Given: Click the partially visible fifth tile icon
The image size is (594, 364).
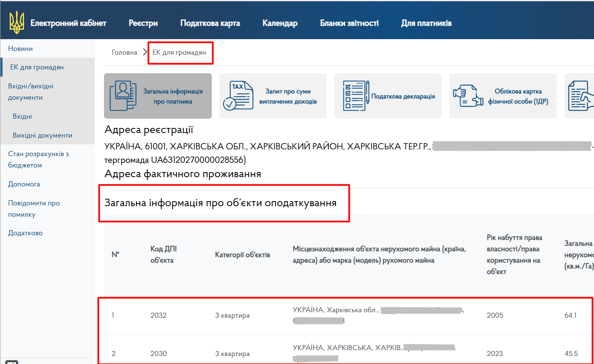Looking at the screenshot, I should coord(581,96).
